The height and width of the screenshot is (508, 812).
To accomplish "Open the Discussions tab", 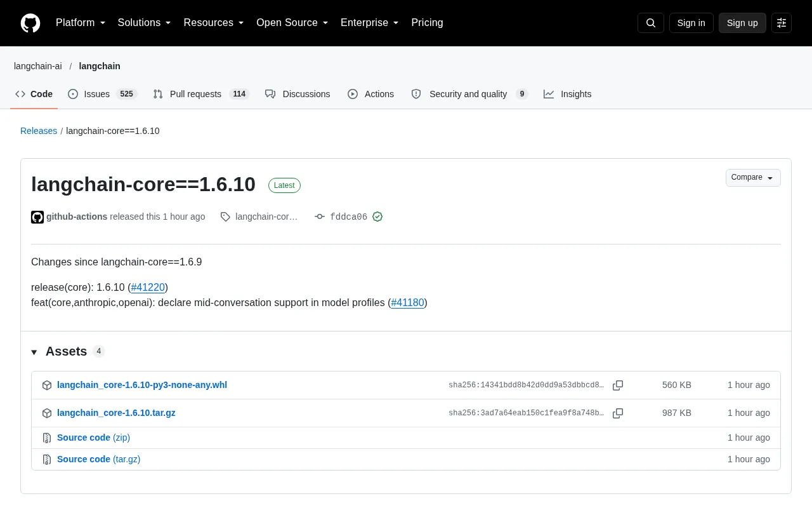I will point(298,94).
